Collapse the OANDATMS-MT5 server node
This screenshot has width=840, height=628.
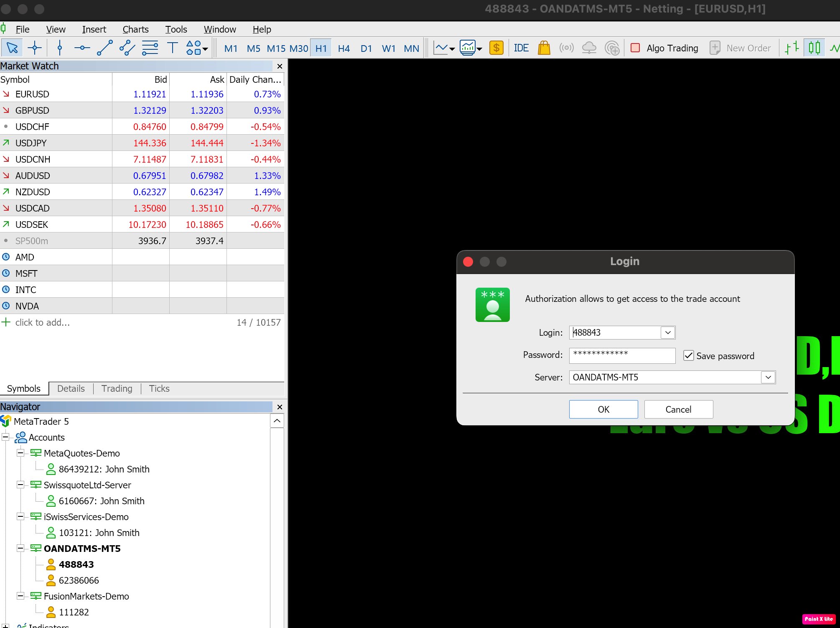click(20, 549)
